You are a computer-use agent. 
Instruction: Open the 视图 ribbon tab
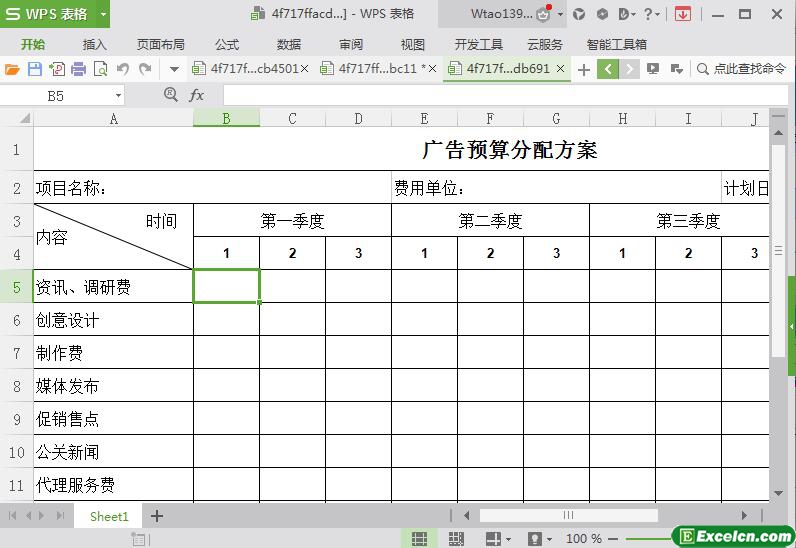coord(413,45)
